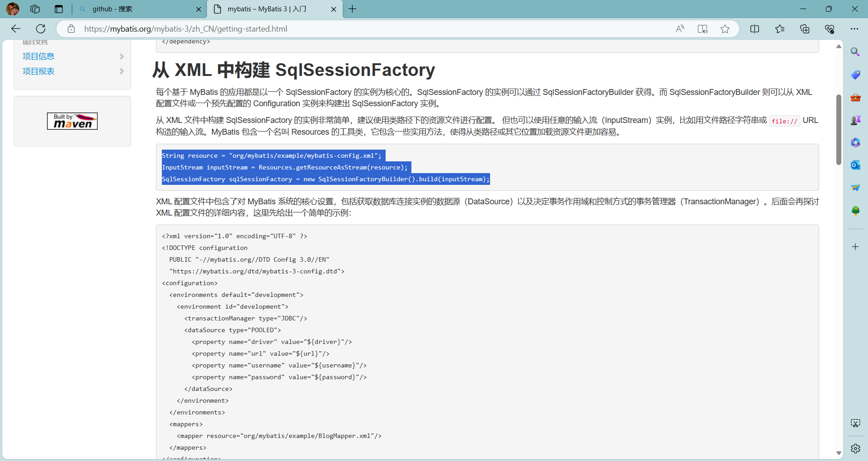Click the Built by Maven logo
868x461 pixels.
click(x=72, y=121)
